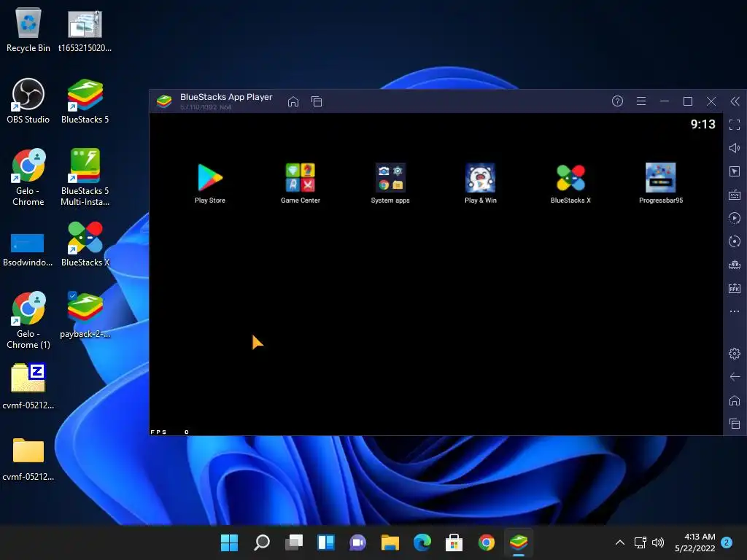Select the Gelo - Chrome desktop shortcut
Screen dimensions: 747x560
coord(28,177)
